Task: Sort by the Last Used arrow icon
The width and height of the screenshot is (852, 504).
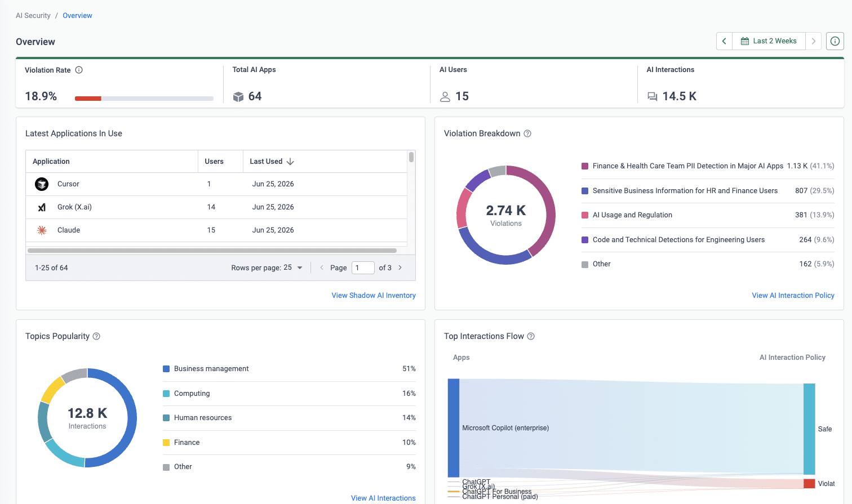Action: coord(290,162)
